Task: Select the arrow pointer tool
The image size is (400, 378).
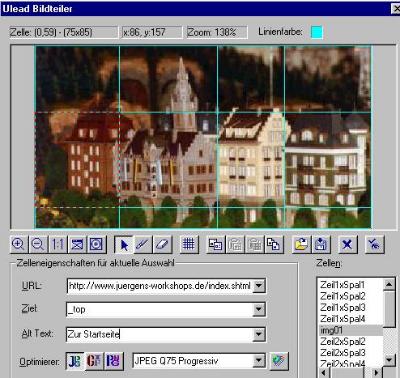Action: point(124,245)
